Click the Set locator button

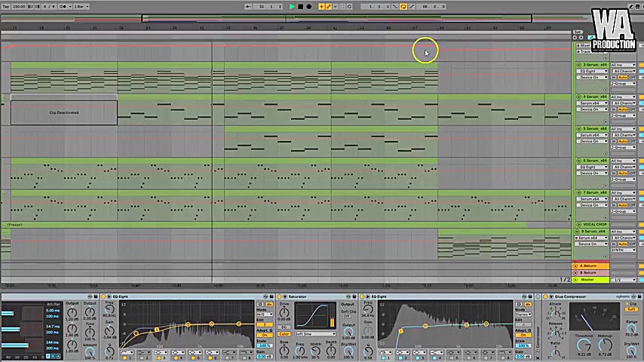coord(578,32)
